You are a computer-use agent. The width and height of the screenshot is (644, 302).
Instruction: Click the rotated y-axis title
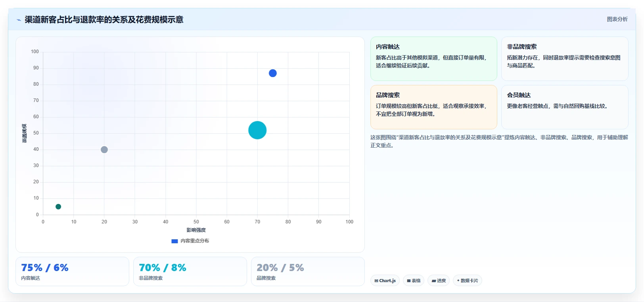pyautogui.click(x=25, y=133)
